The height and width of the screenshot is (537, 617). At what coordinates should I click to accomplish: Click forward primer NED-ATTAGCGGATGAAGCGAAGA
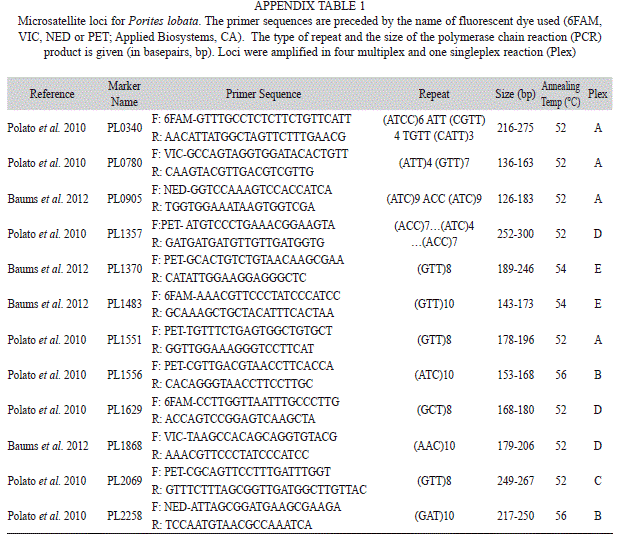click(x=252, y=507)
